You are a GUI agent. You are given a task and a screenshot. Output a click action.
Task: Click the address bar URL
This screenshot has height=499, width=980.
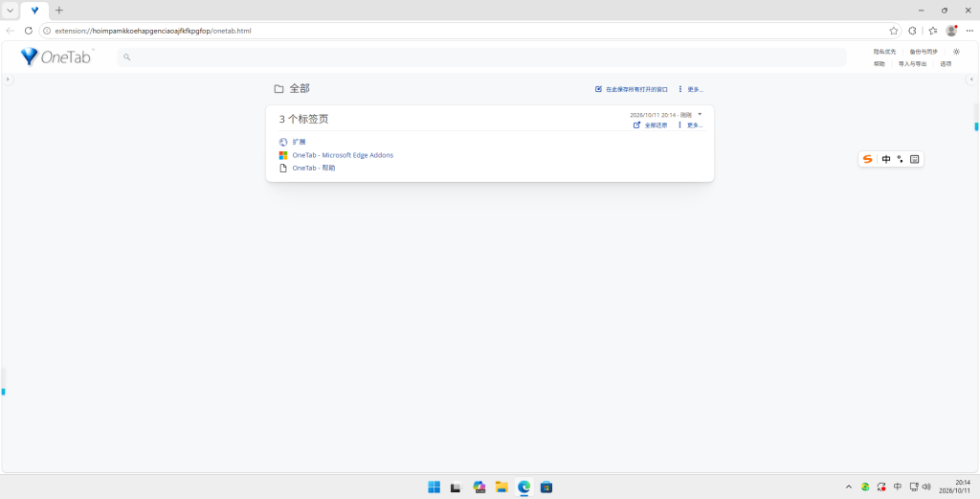pos(153,31)
